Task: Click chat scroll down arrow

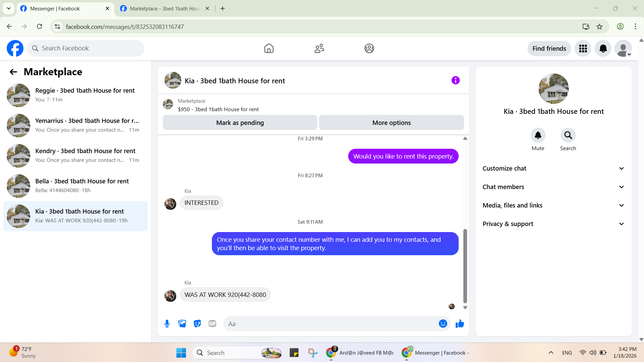Action: [x=465, y=307]
